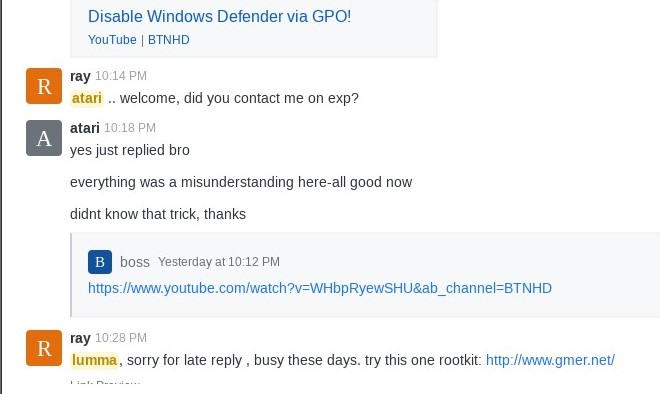Jump to quoted message via Yesterday at 10:12 PM
The height and width of the screenshot is (394, 660).
[219, 262]
